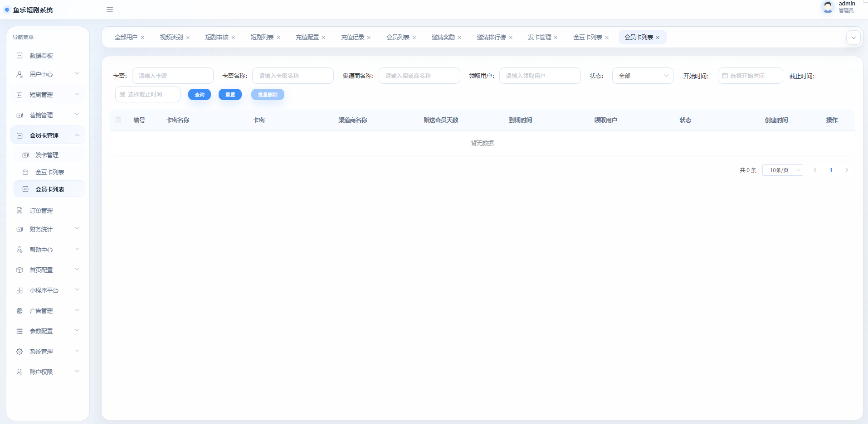The width and height of the screenshot is (868, 424).
Task: Click the 小程序平台 grid icon
Action: click(20, 290)
